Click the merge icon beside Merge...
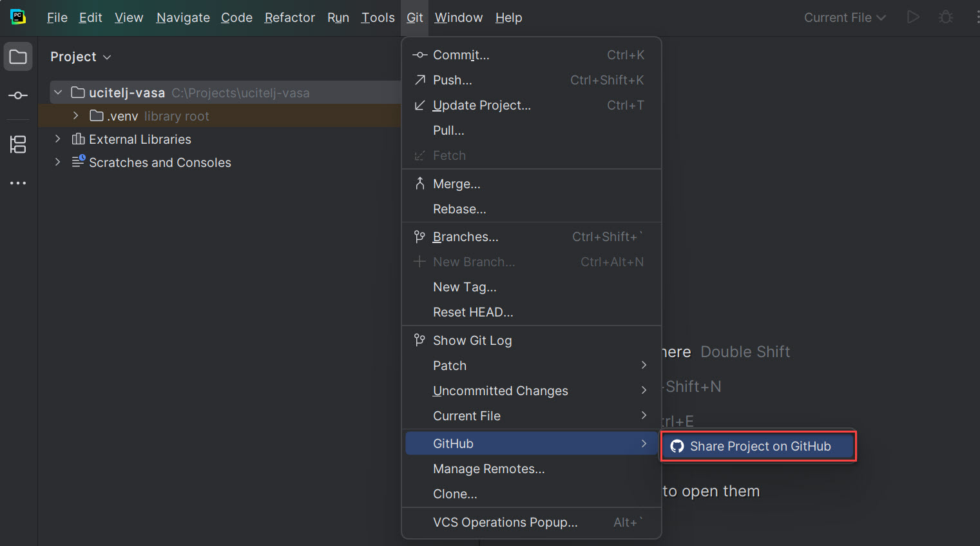Image resolution: width=980 pixels, height=546 pixels. point(419,183)
